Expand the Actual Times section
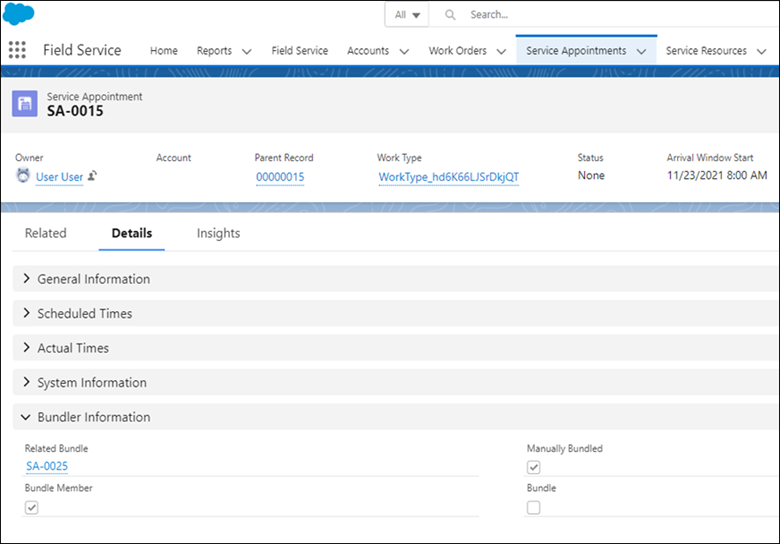The height and width of the screenshot is (544, 780). pyautogui.click(x=395, y=348)
